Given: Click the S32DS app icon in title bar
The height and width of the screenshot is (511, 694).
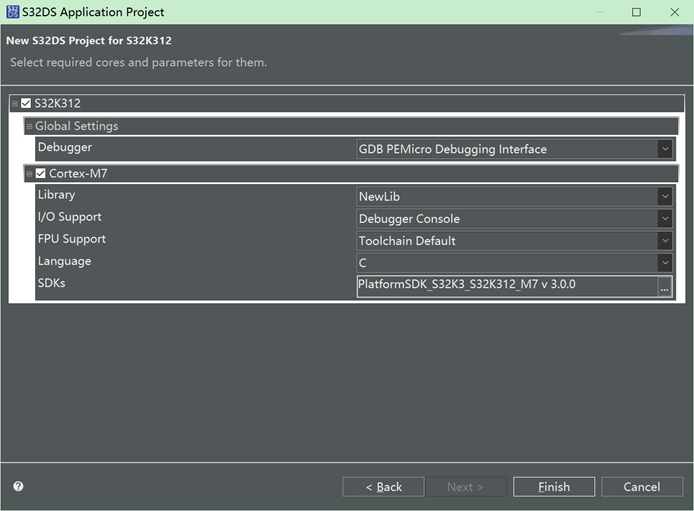Looking at the screenshot, I should pyautogui.click(x=13, y=12).
